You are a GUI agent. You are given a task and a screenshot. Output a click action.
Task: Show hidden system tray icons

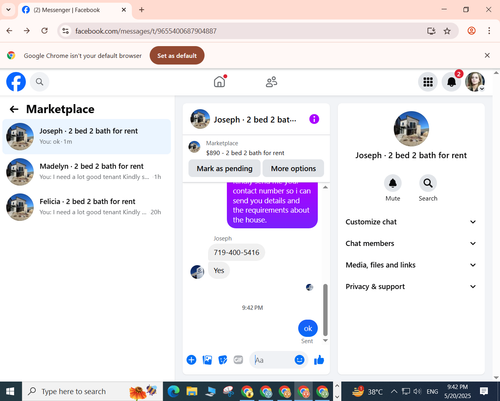tap(394, 391)
